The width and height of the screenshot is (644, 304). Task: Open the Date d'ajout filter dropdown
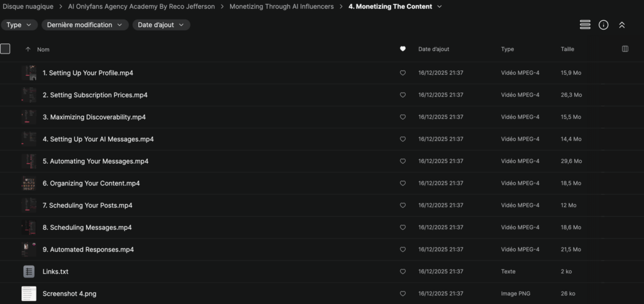point(161,25)
